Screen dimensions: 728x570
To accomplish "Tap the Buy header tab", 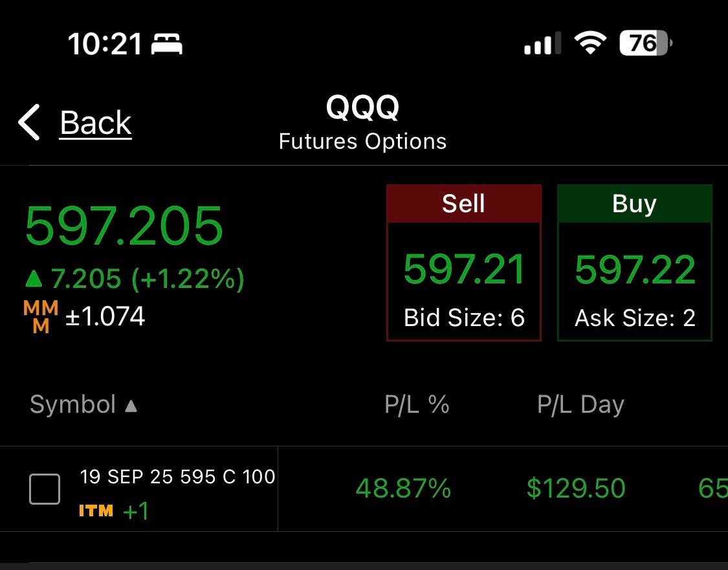I will (634, 203).
